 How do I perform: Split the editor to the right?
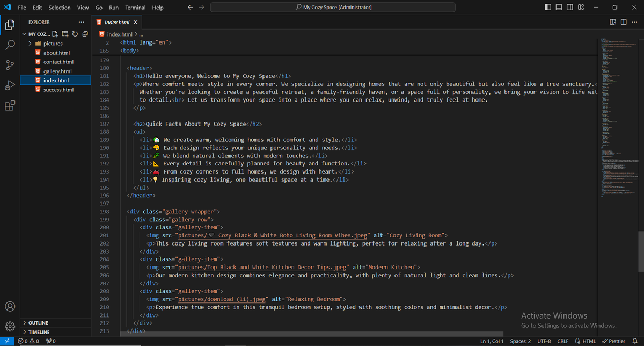(624, 22)
